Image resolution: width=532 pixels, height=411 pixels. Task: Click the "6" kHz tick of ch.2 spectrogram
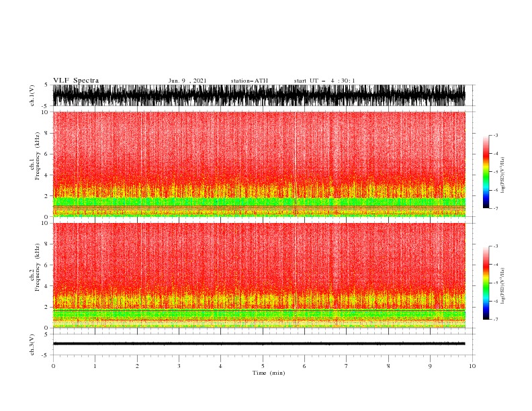point(46,265)
